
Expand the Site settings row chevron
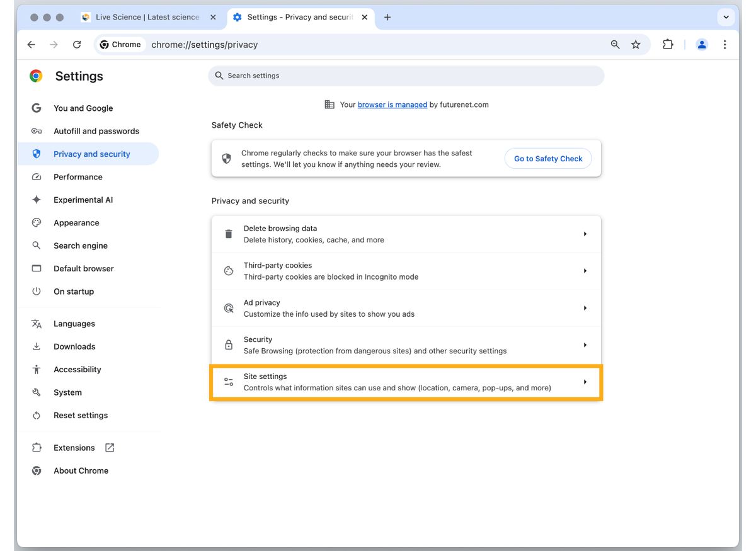[585, 382]
